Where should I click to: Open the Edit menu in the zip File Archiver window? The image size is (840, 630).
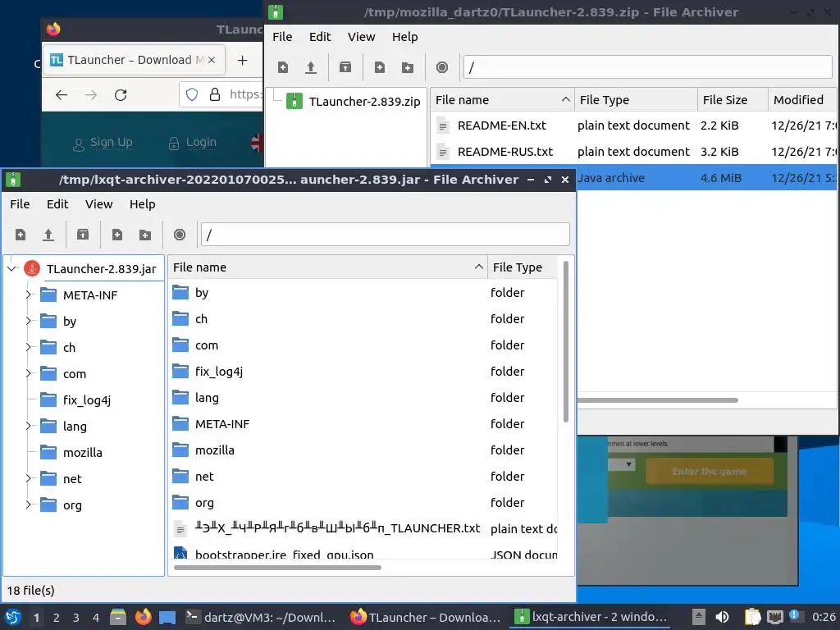pos(320,37)
